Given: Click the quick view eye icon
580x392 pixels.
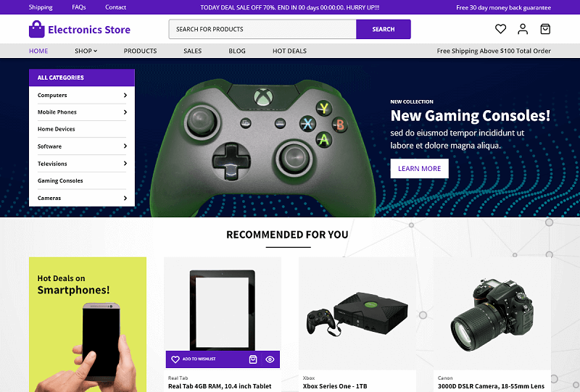Looking at the screenshot, I should [270, 359].
